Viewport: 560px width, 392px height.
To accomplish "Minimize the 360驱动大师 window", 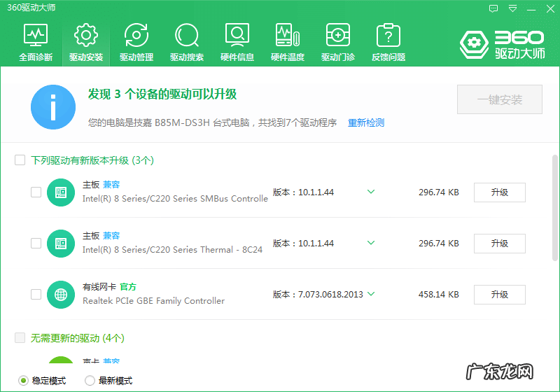I will click(531, 9).
